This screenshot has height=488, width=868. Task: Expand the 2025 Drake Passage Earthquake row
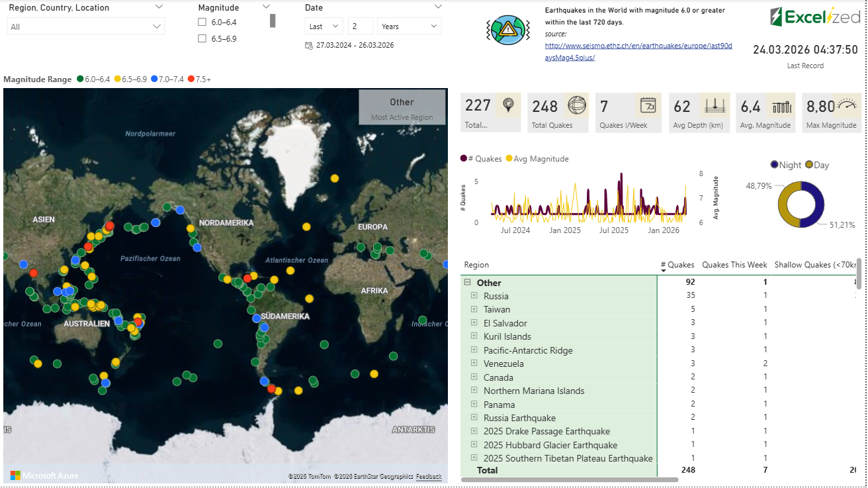point(474,430)
